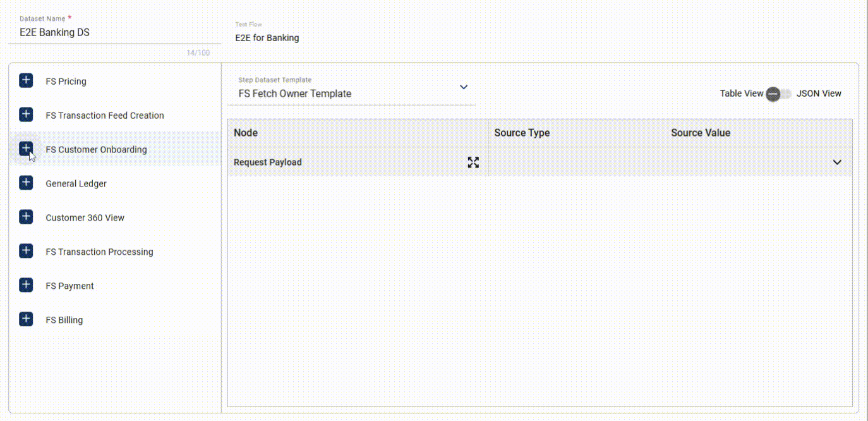The height and width of the screenshot is (421, 868).
Task: Select the FS Pricing step label
Action: [66, 82]
